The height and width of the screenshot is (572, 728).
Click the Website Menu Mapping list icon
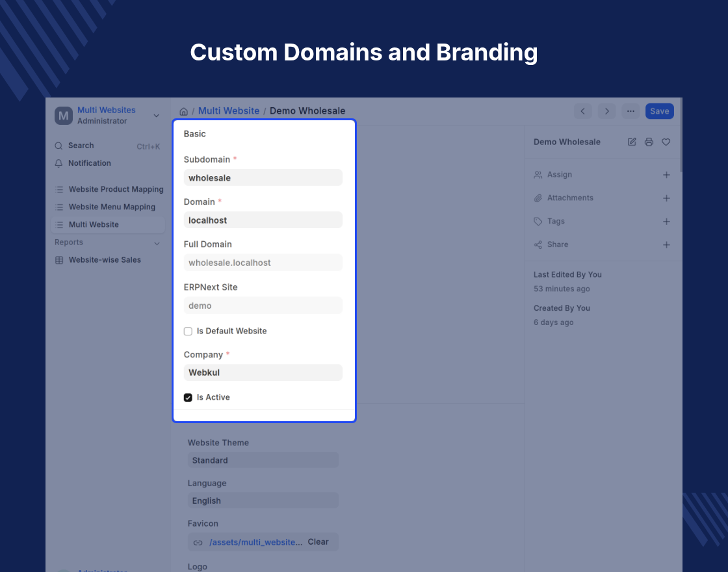click(x=59, y=207)
